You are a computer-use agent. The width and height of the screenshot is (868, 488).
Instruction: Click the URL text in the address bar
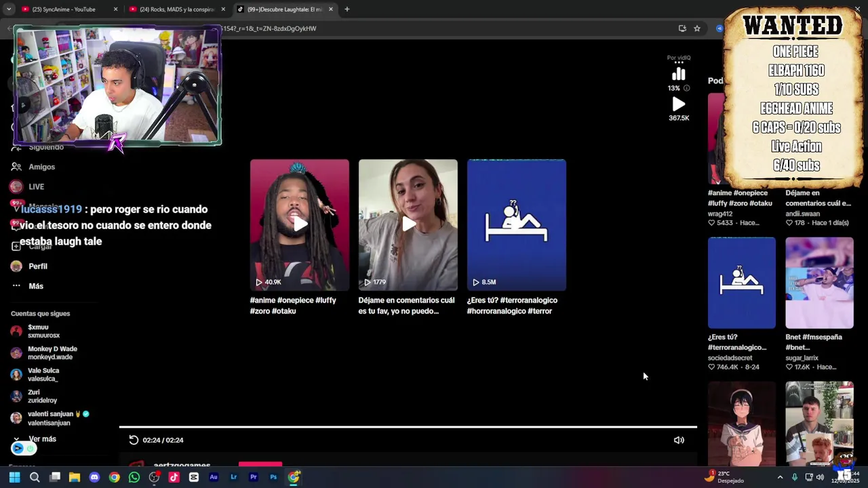tap(270, 28)
